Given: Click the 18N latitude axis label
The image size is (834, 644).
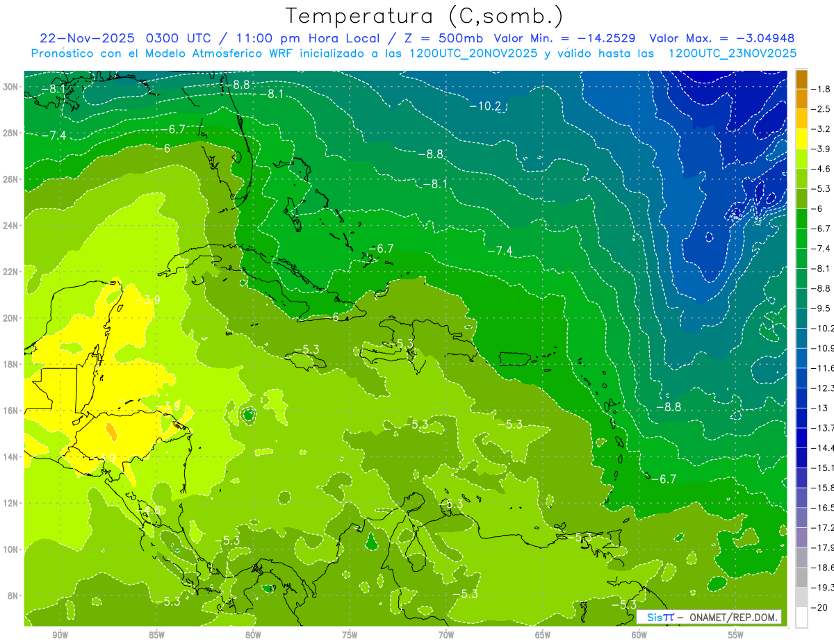Looking at the screenshot, I should click(x=12, y=364).
